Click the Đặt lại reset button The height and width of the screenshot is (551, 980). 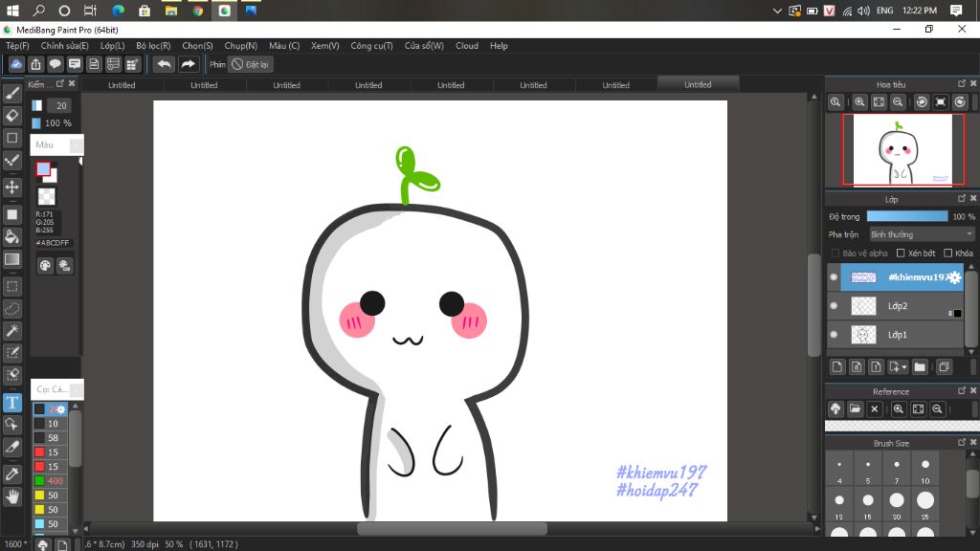[251, 64]
